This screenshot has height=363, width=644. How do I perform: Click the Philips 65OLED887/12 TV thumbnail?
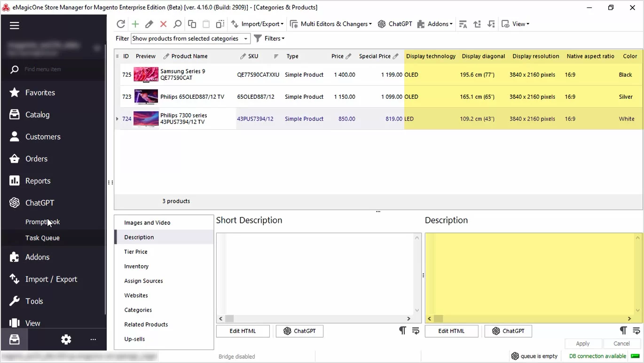(146, 97)
